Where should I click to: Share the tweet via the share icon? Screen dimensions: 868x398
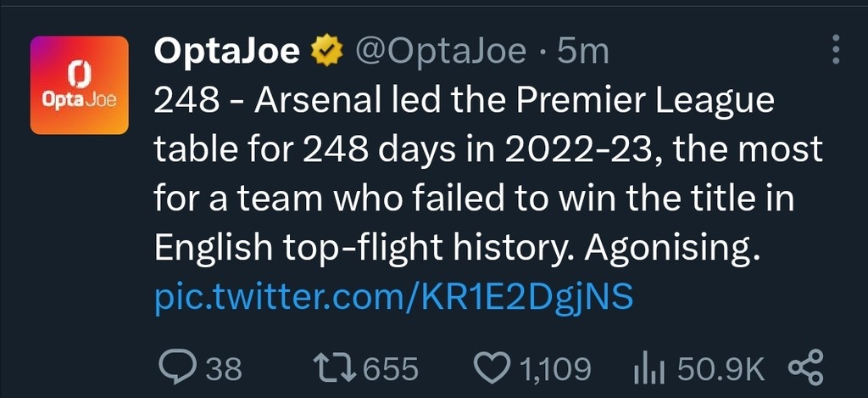(x=805, y=368)
